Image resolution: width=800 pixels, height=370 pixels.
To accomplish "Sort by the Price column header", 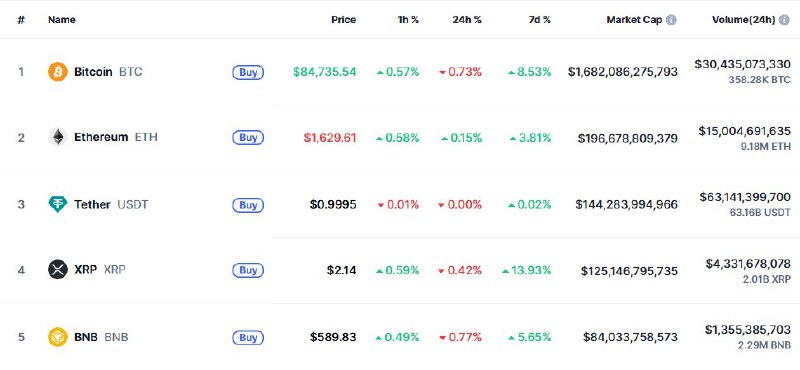I will tap(343, 20).
